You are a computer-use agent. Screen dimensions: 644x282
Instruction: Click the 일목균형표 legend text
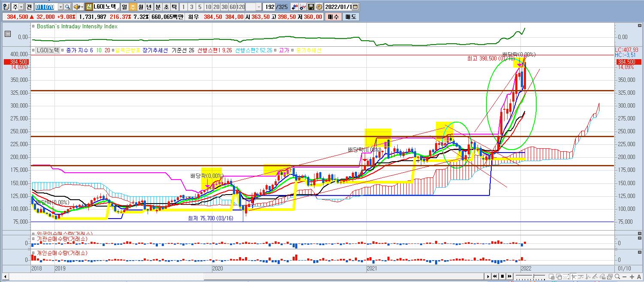coord(128,50)
